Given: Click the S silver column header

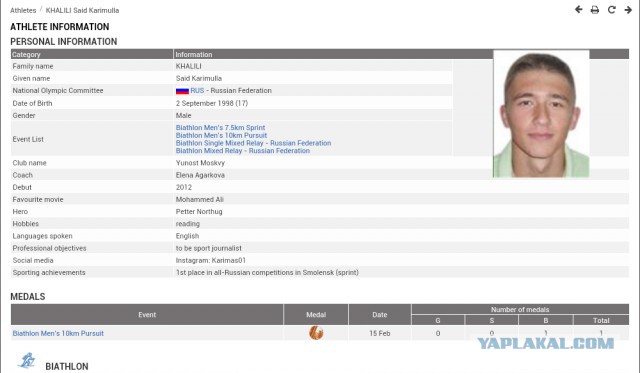Looking at the screenshot, I should click(x=492, y=320).
